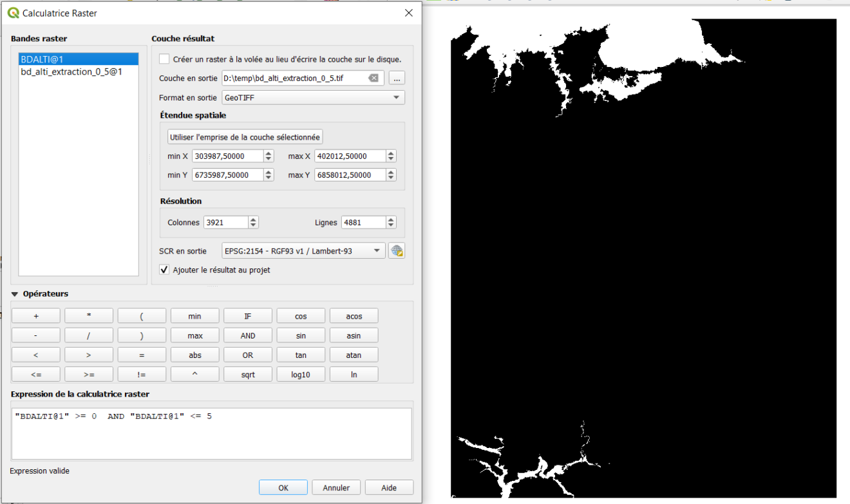Click 'Utiliser l'emprise de la couche sélectionnée'
This screenshot has height=504, width=850.
[245, 136]
